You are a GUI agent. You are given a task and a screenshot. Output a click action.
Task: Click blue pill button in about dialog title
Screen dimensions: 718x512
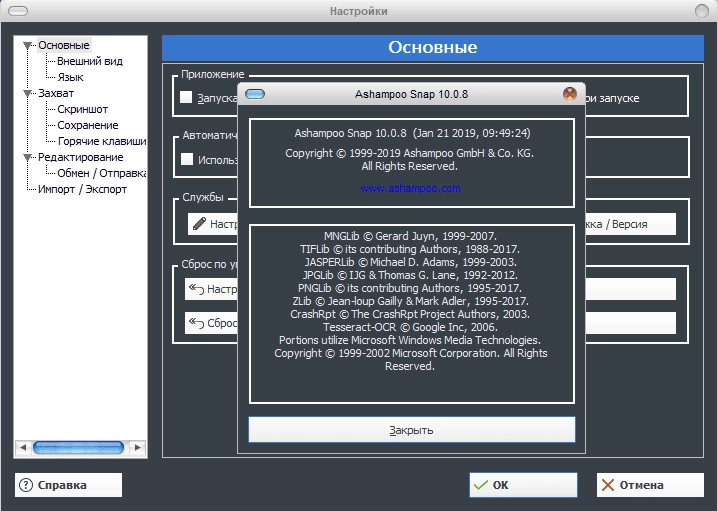[255, 94]
